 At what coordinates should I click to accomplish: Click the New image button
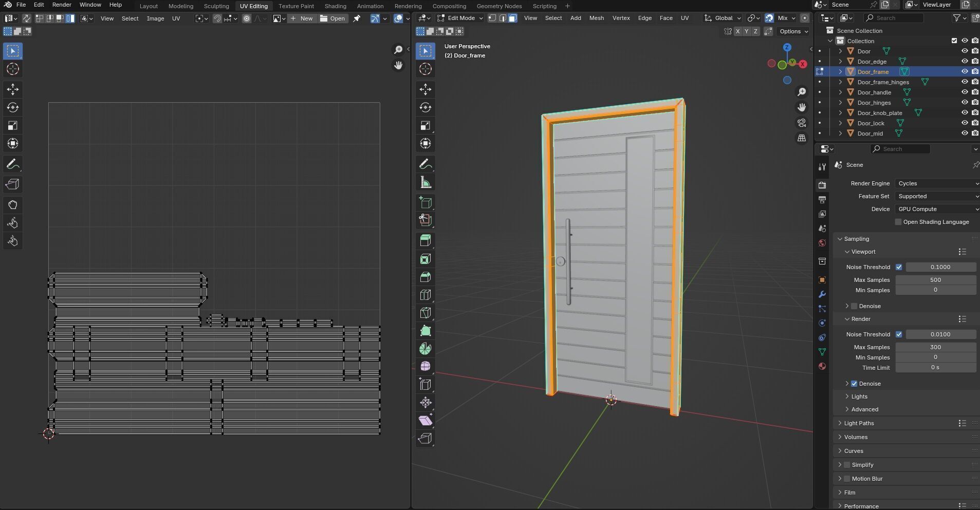tap(301, 18)
